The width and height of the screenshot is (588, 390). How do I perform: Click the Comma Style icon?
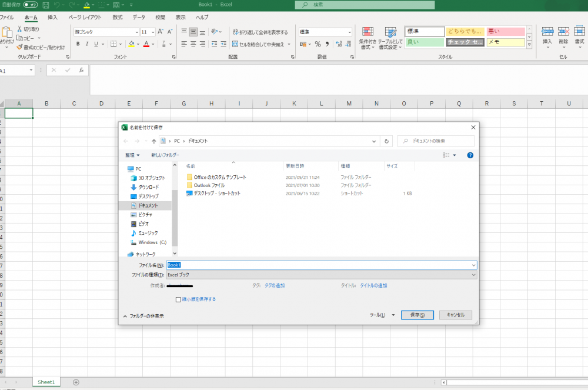click(328, 44)
